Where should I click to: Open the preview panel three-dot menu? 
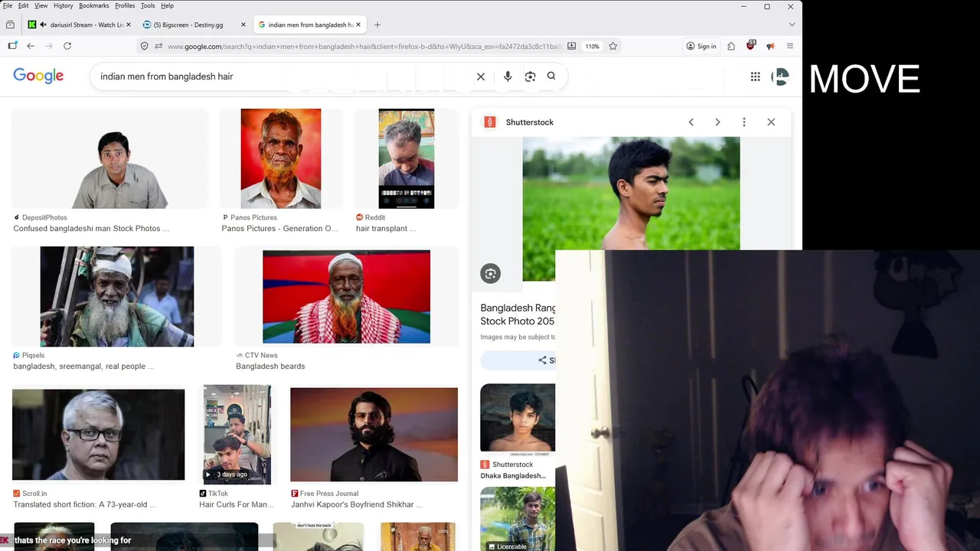point(744,122)
